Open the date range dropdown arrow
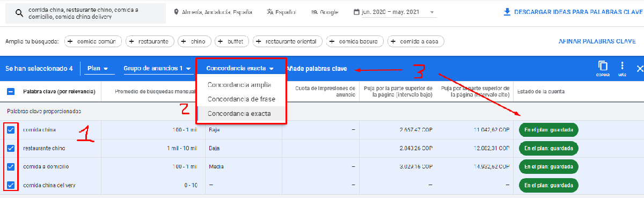Viewport: 644px width, 198px height. coord(433,12)
